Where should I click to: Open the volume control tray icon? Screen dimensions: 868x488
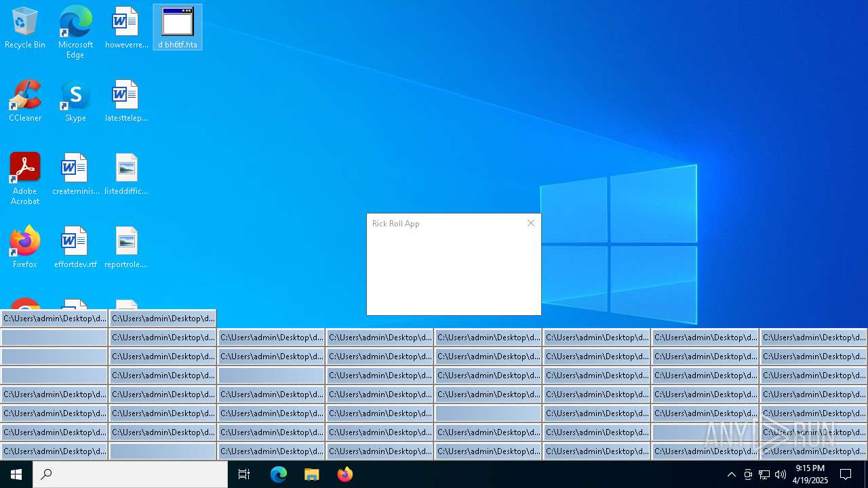[x=781, y=474]
